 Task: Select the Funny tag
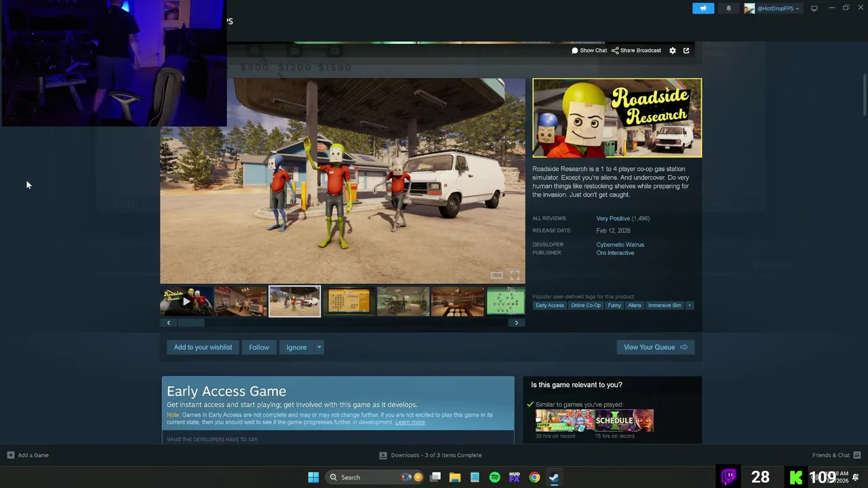click(614, 306)
